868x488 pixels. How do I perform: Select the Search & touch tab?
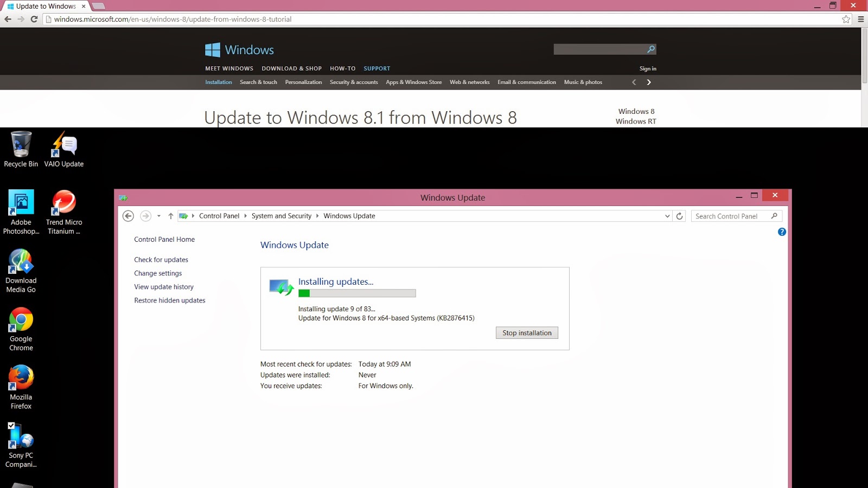(258, 82)
